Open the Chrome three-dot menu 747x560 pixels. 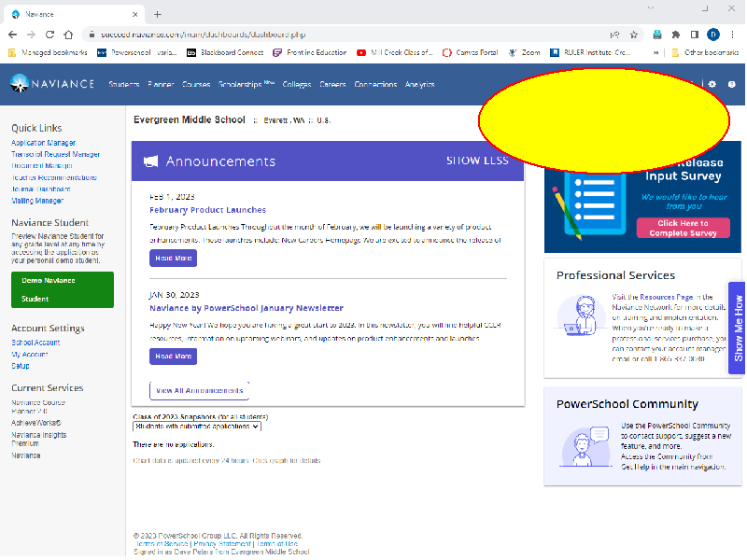(733, 35)
